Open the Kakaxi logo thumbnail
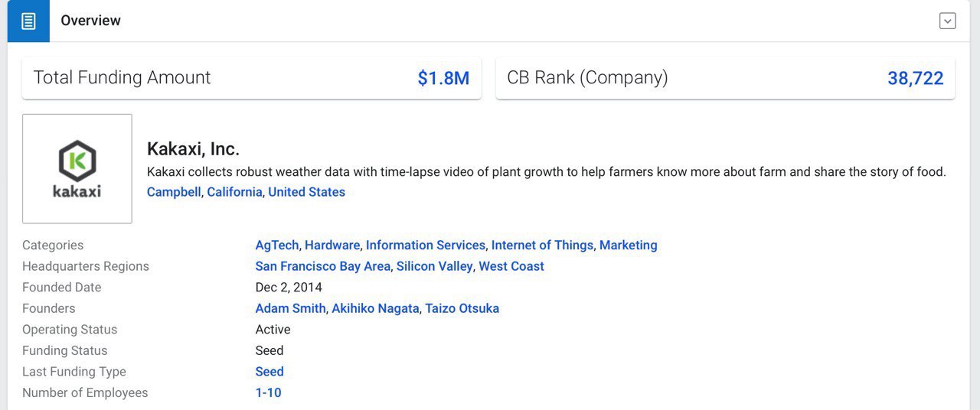 coord(77,169)
